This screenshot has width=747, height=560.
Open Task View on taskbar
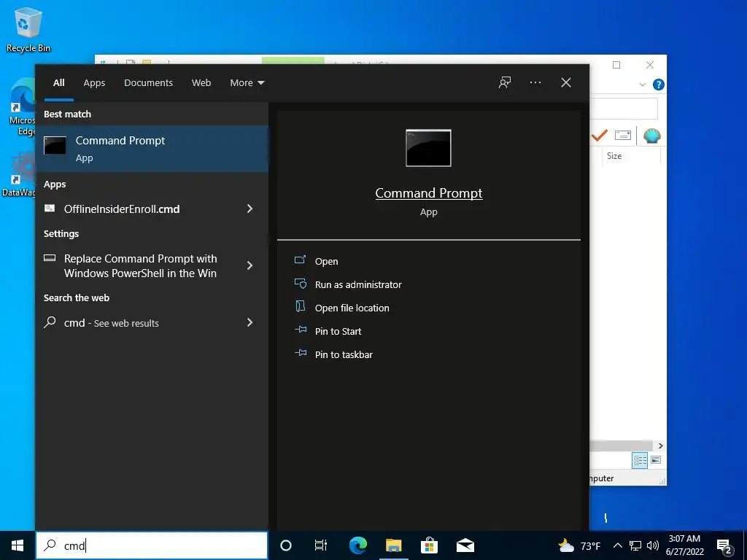321,545
